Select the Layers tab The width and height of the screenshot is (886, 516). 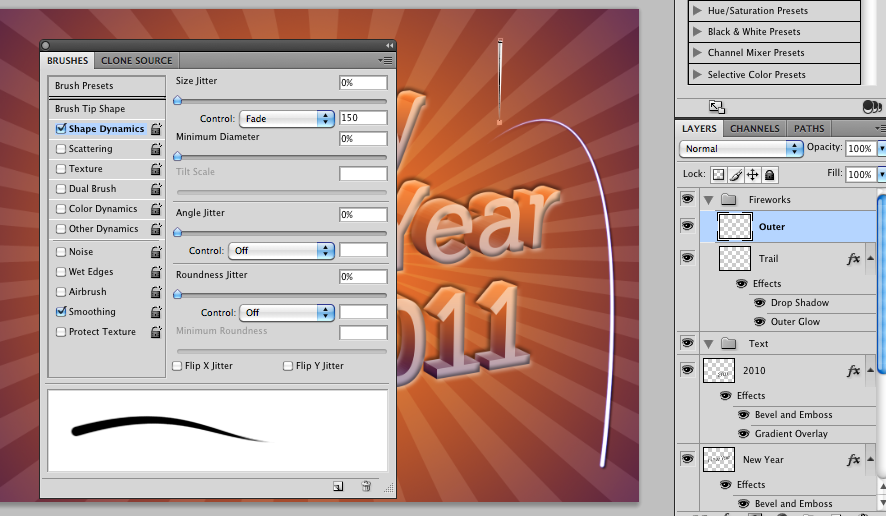click(699, 129)
